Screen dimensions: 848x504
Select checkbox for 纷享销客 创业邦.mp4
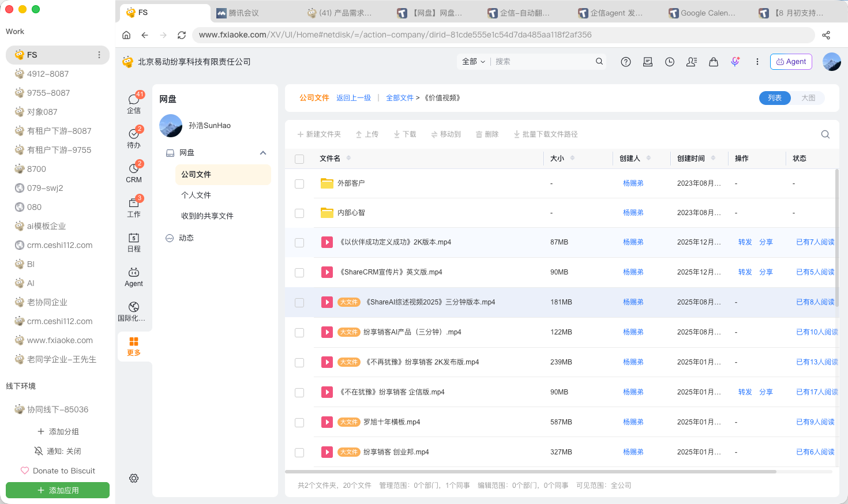coord(299,453)
